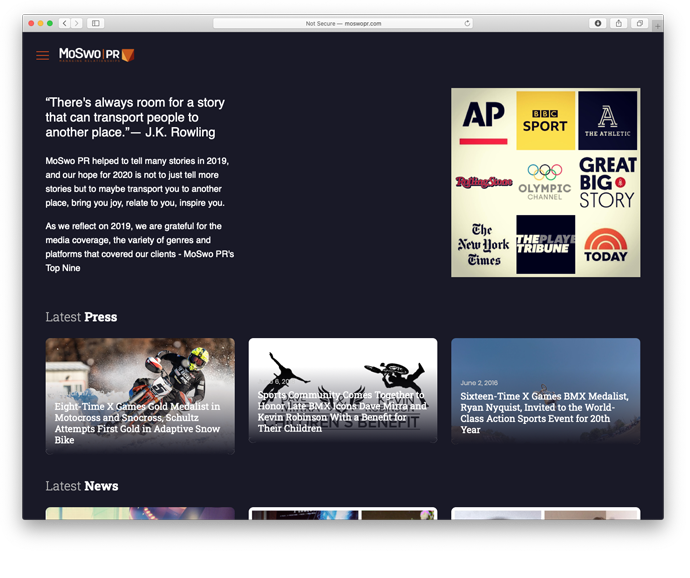690x578 pixels.
Task: Click the J.K. Rowling quote headline
Action: point(135,118)
